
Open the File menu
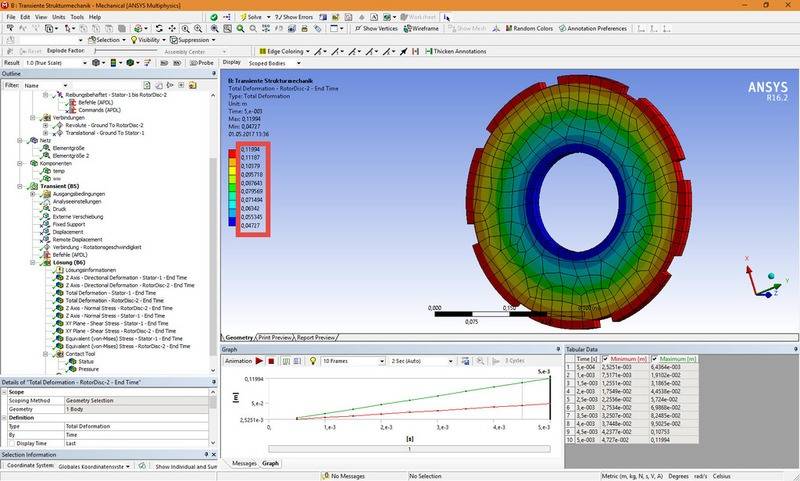tap(11, 17)
